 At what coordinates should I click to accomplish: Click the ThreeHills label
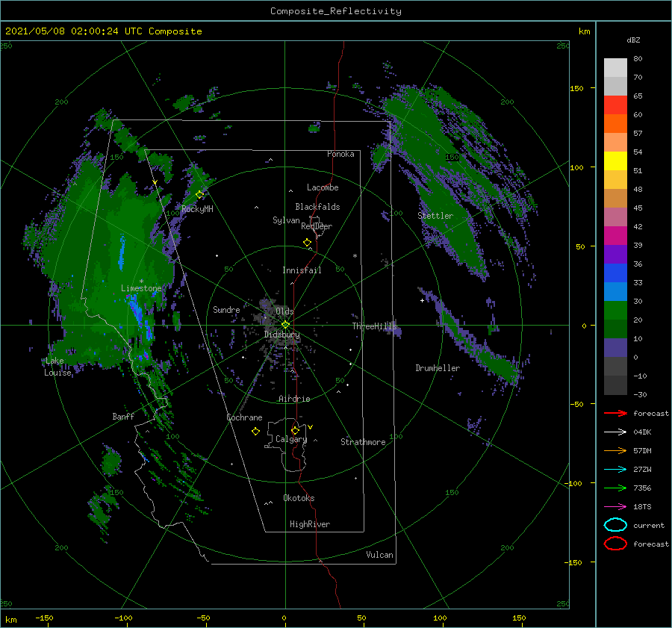click(x=375, y=326)
